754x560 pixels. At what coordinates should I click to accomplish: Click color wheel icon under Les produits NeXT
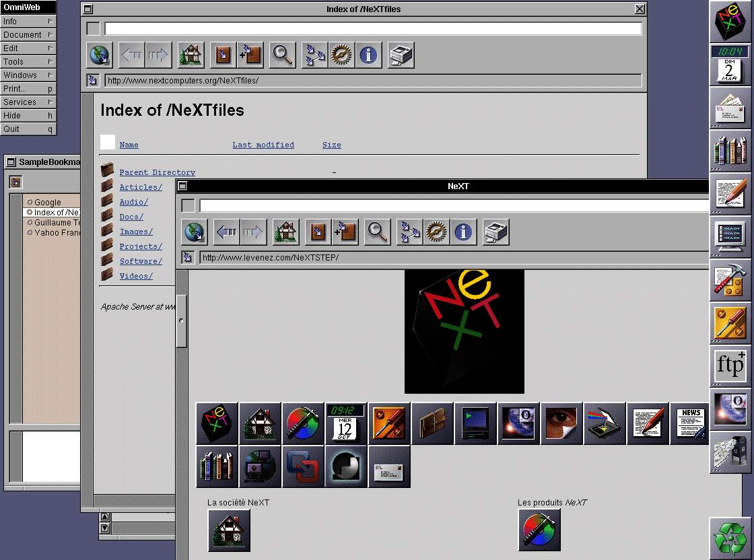(x=539, y=530)
